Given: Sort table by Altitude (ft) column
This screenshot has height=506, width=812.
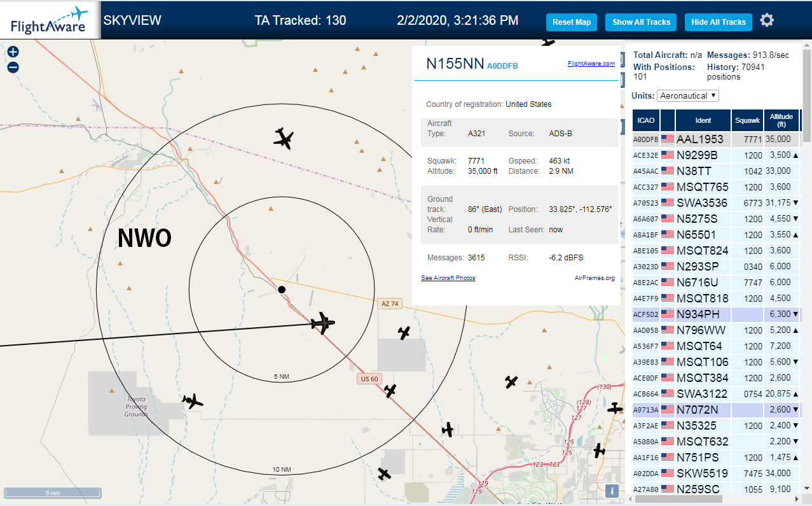Looking at the screenshot, I should pos(781,120).
